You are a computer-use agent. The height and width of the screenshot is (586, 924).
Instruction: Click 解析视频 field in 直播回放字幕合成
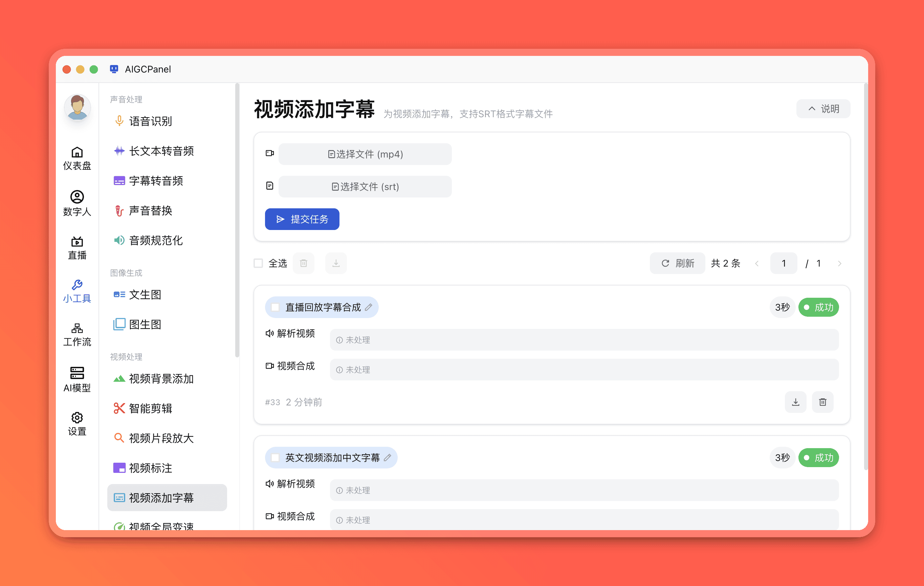(x=584, y=340)
